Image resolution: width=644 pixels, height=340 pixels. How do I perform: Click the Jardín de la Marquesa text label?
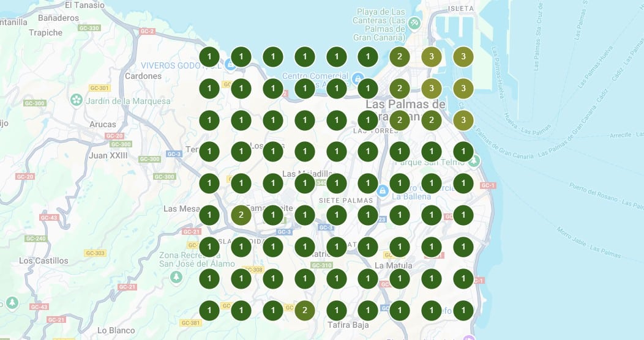pyautogui.click(x=128, y=101)
